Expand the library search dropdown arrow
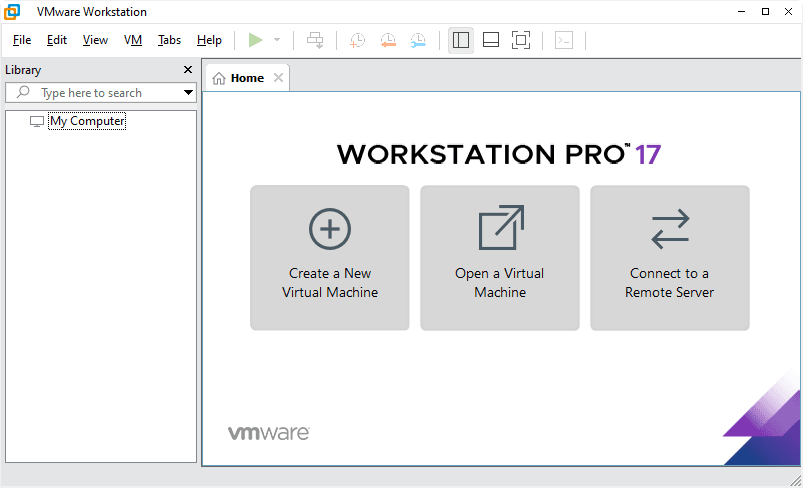 (188, 93)
